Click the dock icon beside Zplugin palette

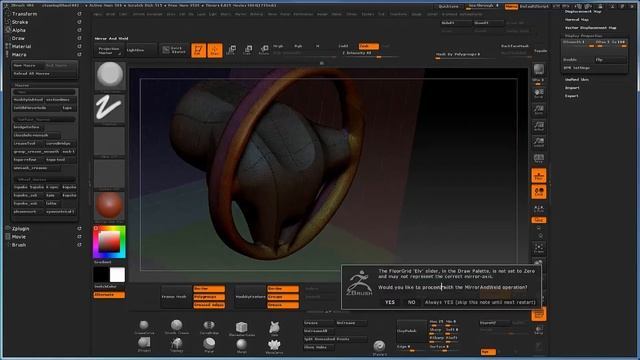[79, 229]
